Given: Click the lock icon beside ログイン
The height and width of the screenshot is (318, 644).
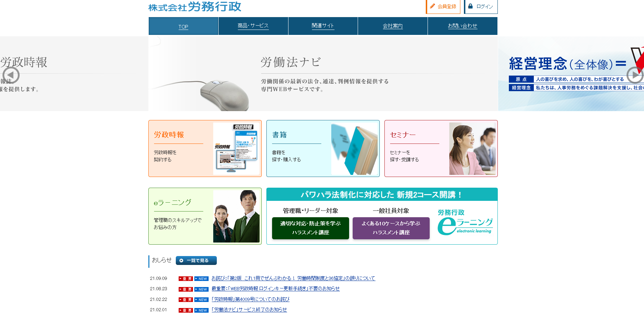Looking at the screenshot, I should tap(470, 6).
